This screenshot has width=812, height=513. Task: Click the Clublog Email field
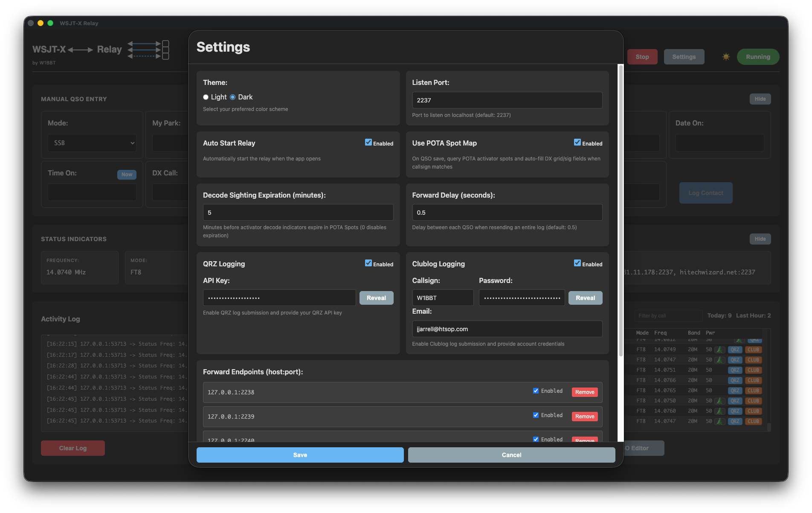click(507, 329)
